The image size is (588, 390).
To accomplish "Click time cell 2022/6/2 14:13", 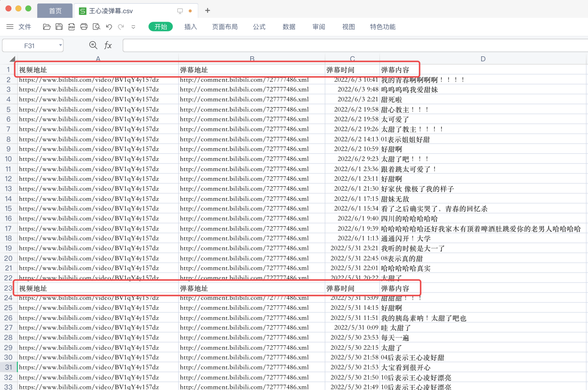I will point(352,139).
